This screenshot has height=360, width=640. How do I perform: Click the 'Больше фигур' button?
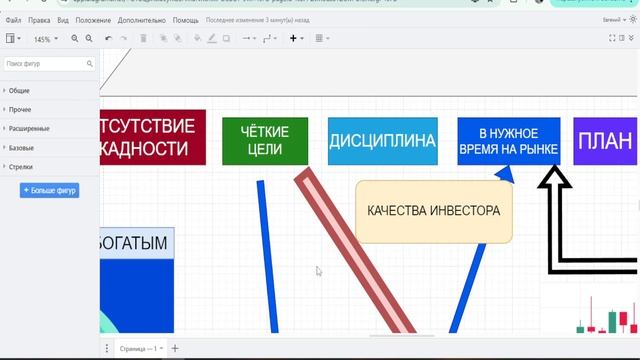tap(49, 190)
